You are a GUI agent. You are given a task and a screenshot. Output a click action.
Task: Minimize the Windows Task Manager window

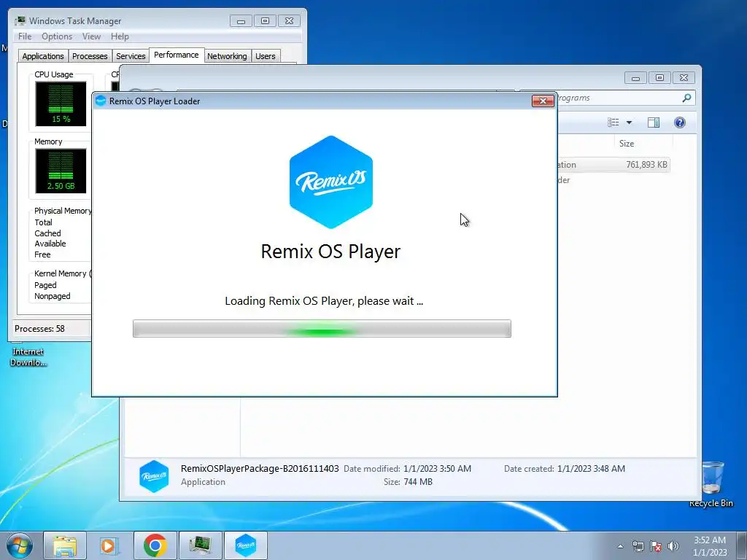tap(241, 21)
